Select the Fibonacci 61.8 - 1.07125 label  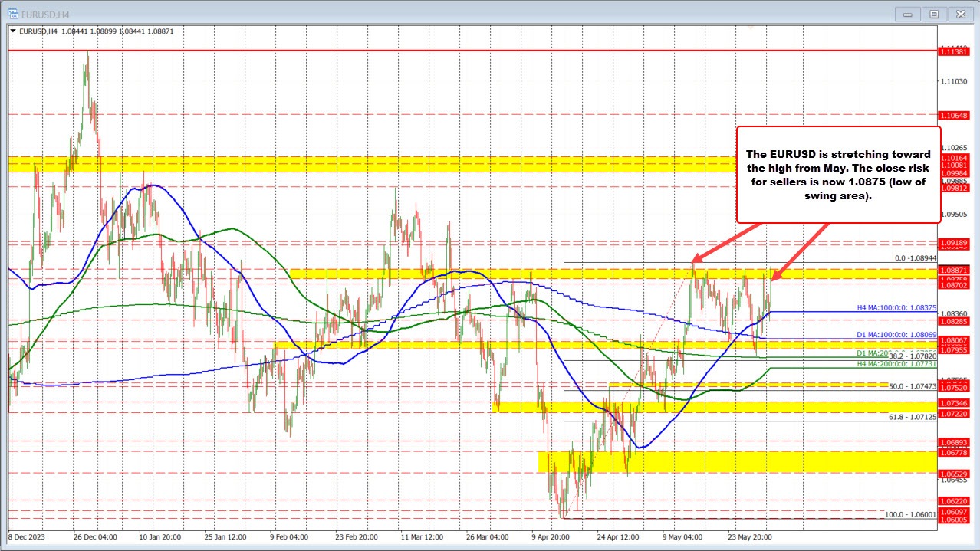[x=913, y=417]
